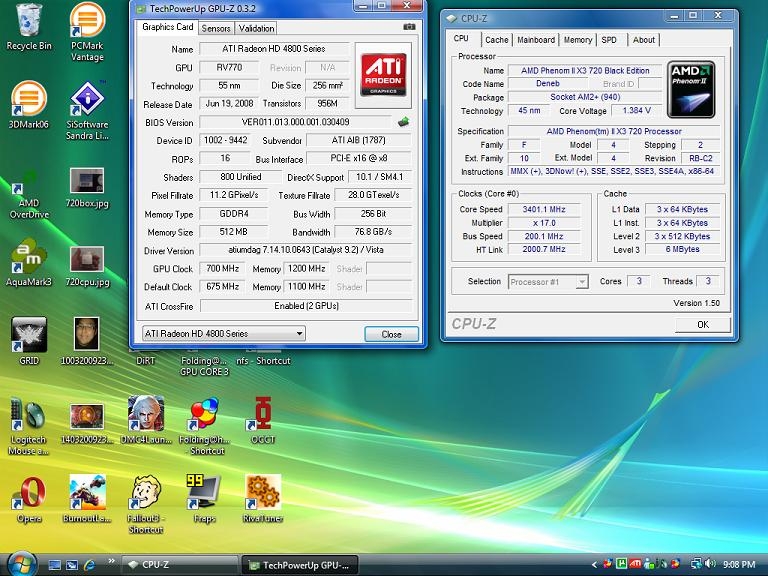Click the GPU Clock 700 MHz field

tap(222, 268)
